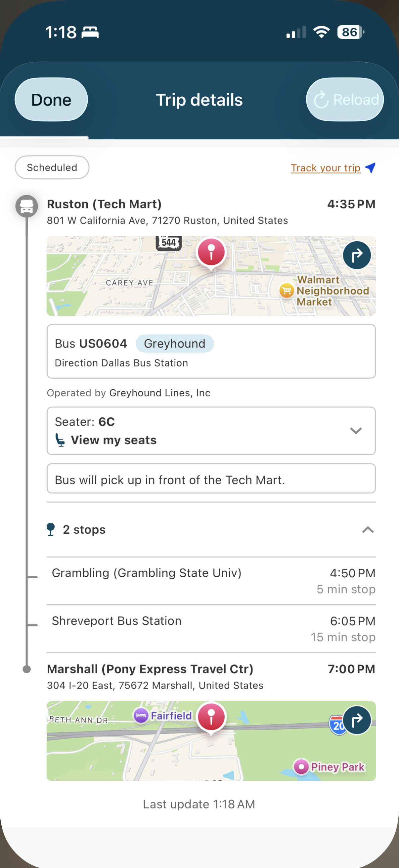Open the Track your trip link
The image size is (399, 868).
[326, 168]
